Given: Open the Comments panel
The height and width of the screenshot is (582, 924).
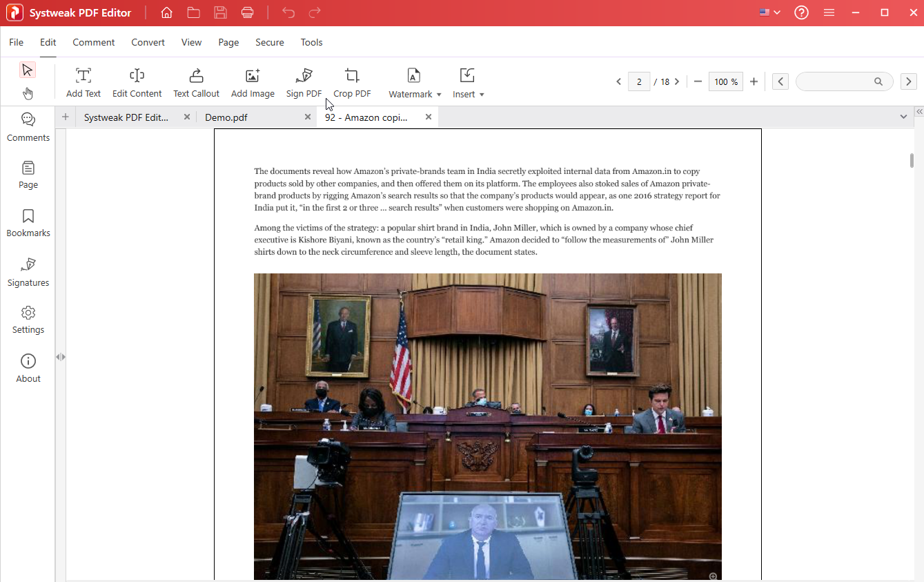Looking at the screenshot, I should (x=28, y=126).
